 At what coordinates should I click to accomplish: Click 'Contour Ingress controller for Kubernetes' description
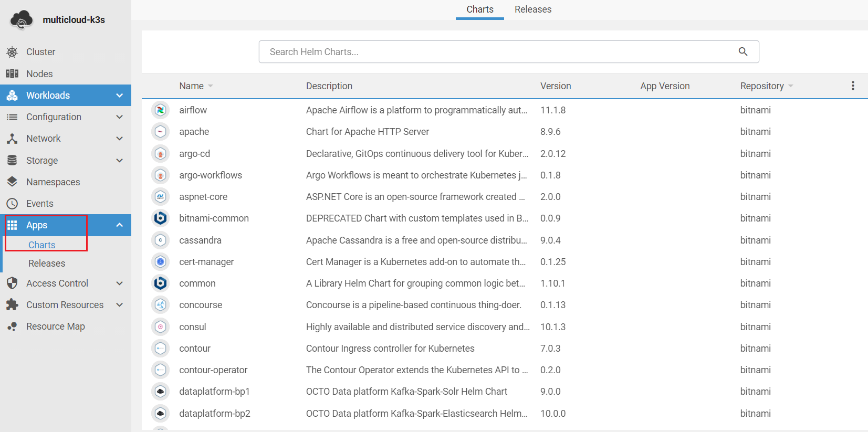(390, 349)
